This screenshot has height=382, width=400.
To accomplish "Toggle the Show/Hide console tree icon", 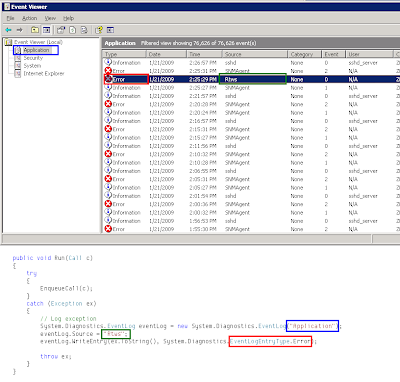I will tap(47, 30).
